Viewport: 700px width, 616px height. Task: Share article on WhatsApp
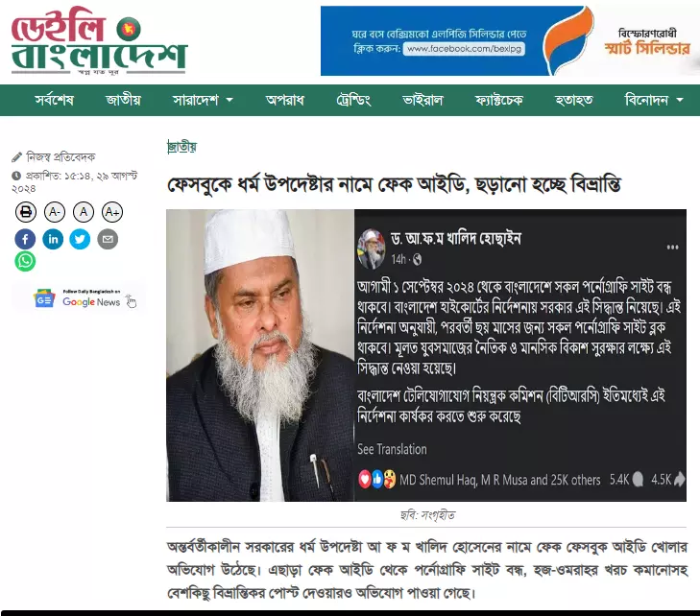26,261
